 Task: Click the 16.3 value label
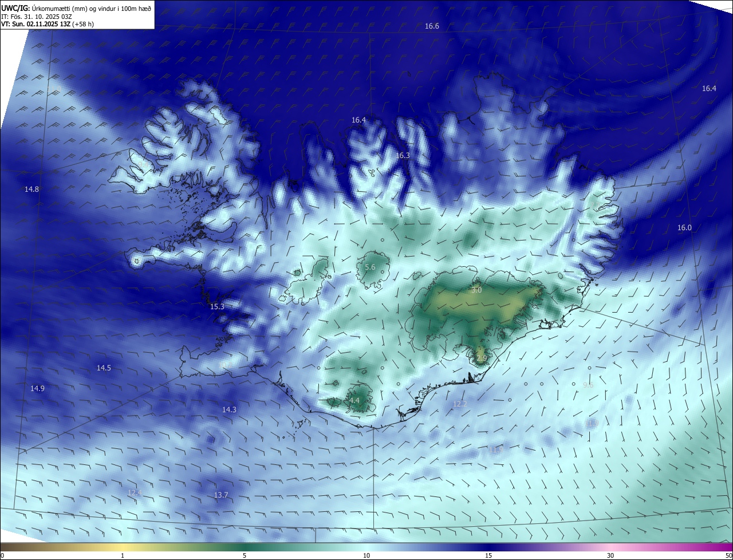coord(403,156)
